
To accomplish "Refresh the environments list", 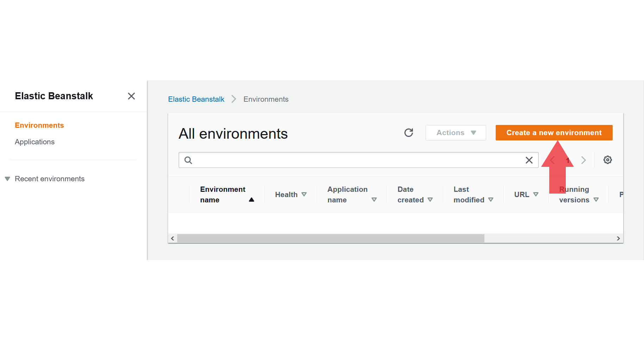I will [409, 133].
